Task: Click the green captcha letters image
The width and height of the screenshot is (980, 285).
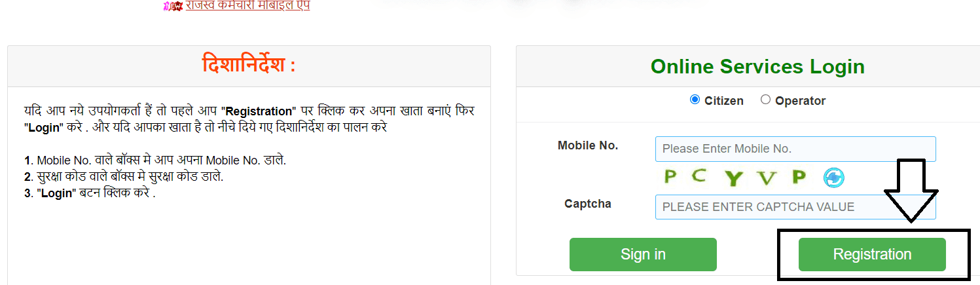Action: pos(734,177)
